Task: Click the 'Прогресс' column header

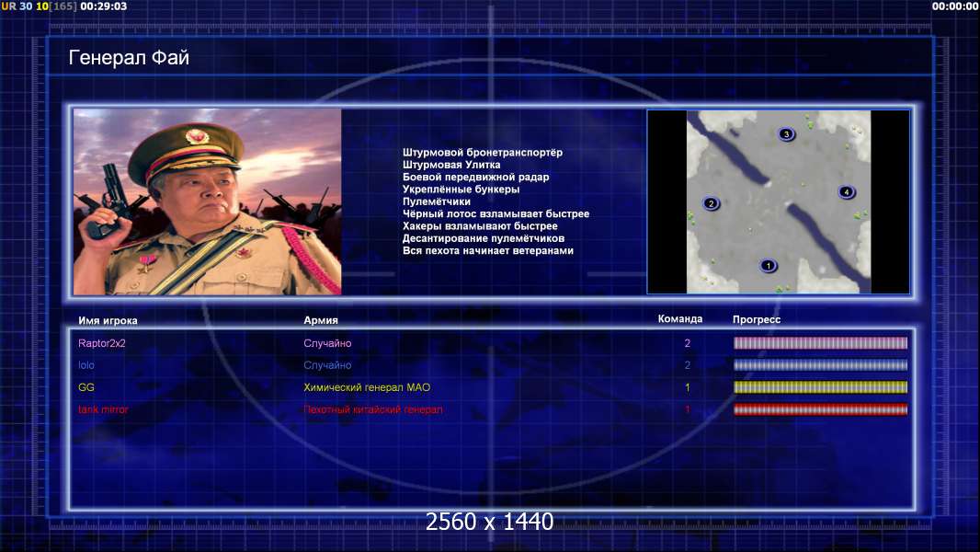Action: click(x=757, y=319)
